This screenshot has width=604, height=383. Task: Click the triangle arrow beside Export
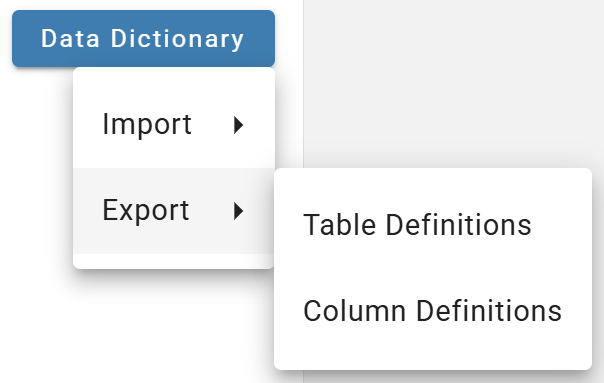click(x=238, y=211)
